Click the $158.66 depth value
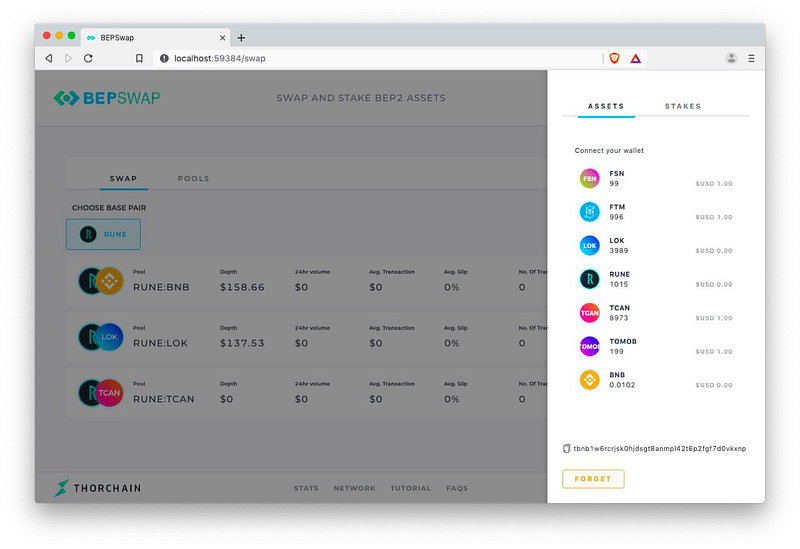 (x=242, y=287)
